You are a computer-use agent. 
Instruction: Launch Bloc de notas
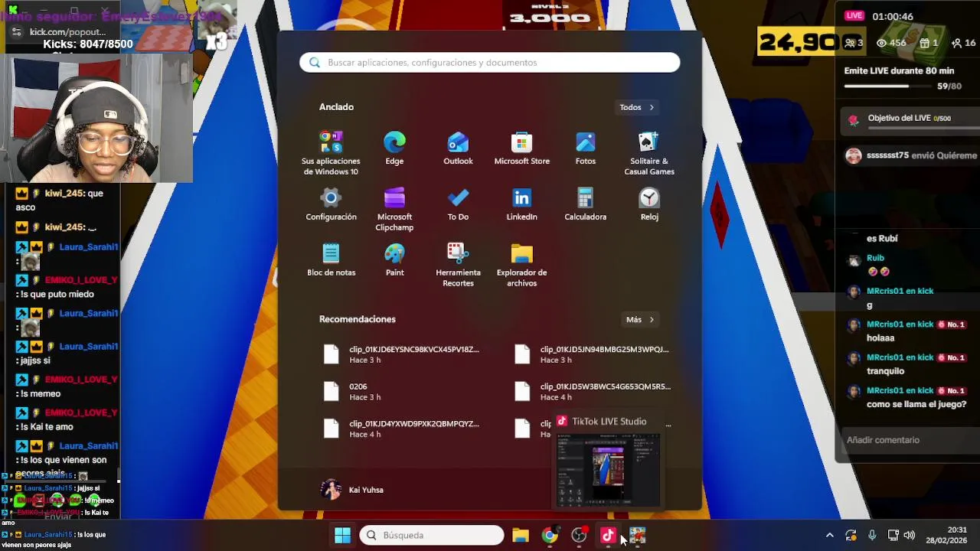(331, 260)
